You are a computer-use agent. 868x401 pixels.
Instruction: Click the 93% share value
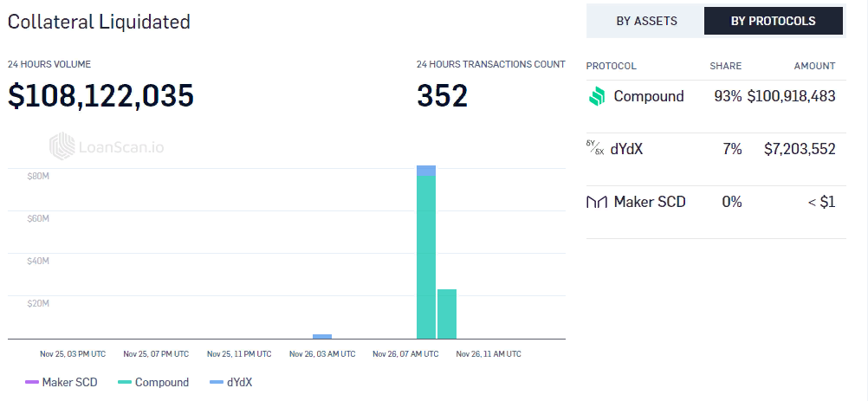tap(728, 96)
